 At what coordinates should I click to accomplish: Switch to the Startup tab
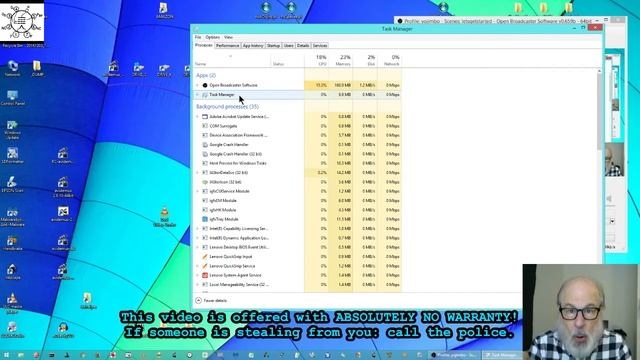click(x=273, y=46)
